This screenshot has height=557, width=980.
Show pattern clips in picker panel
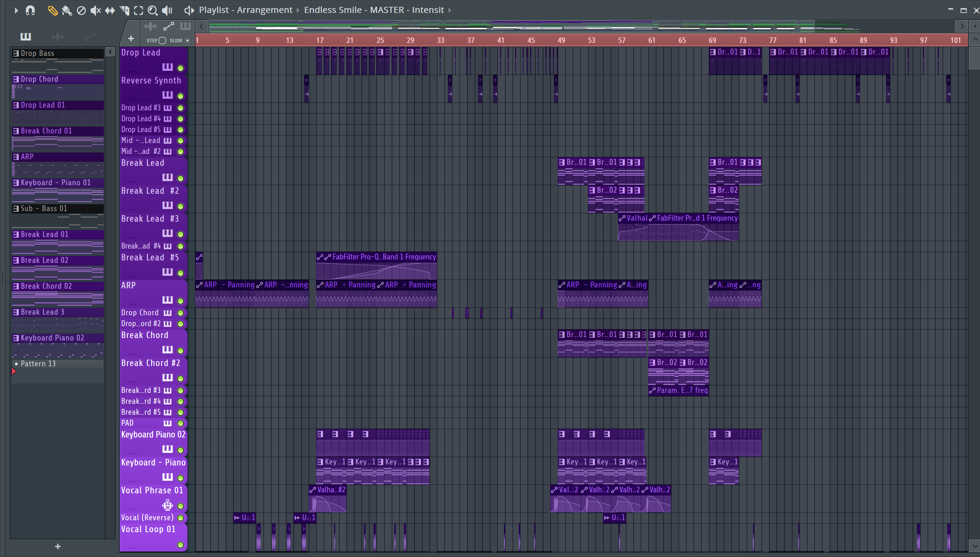point(26,36)
